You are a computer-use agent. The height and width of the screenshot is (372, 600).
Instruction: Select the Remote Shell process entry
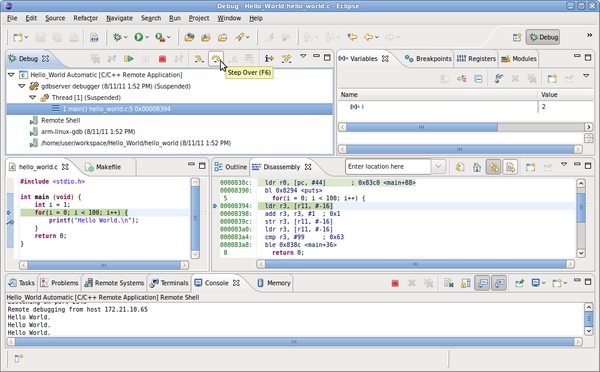pos(60,121)
